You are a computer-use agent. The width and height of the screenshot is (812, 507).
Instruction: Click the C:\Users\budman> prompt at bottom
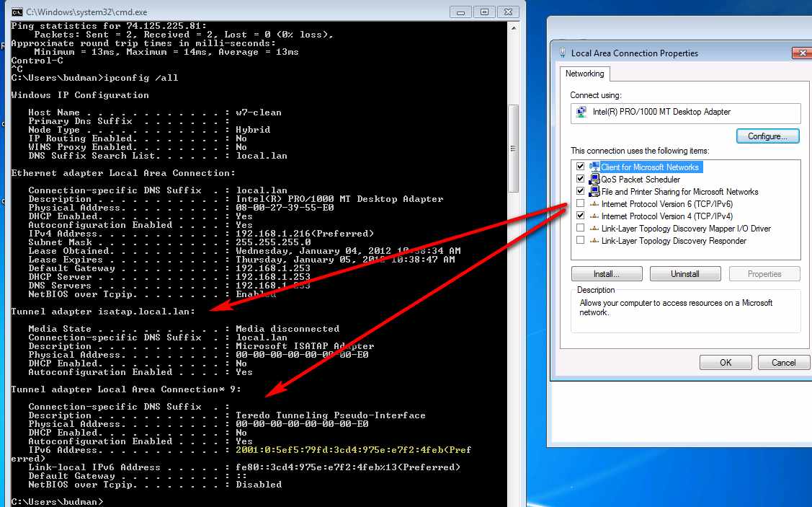58,502
